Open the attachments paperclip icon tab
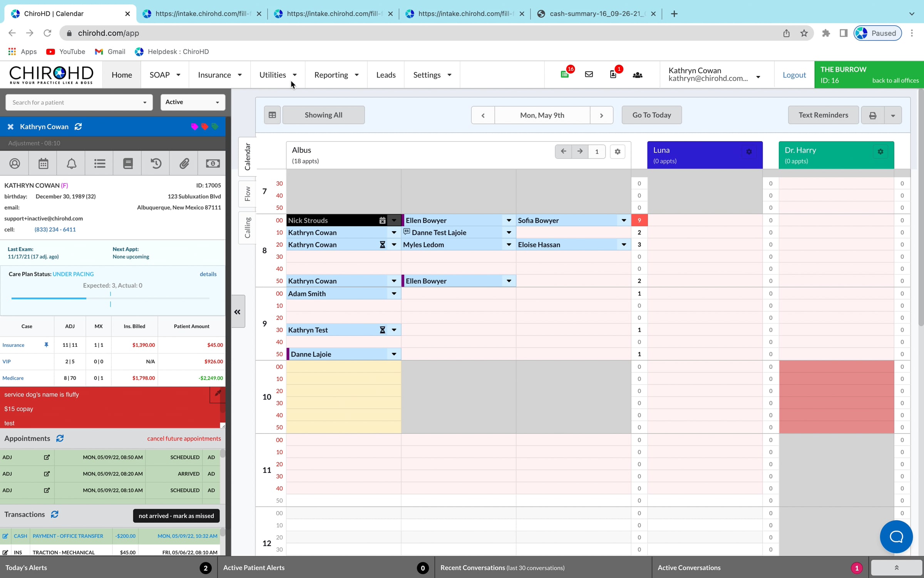This screenshot has height=578, width=924. [184, 163]
